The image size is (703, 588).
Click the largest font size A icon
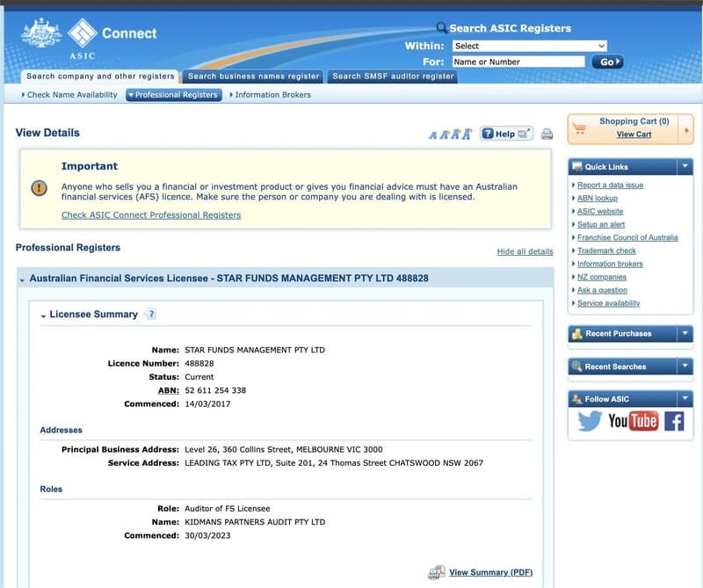[467, 134]
